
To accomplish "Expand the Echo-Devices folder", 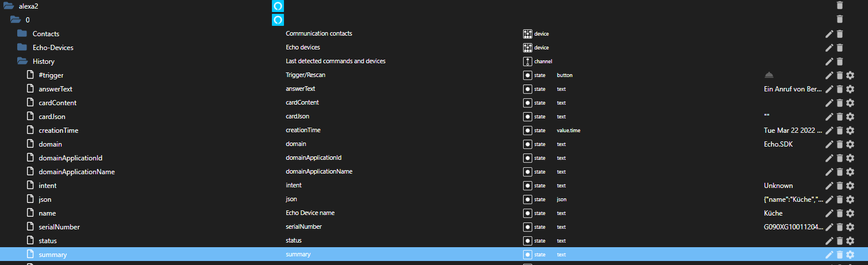I will pyautogui.click(x=22, y=47).
